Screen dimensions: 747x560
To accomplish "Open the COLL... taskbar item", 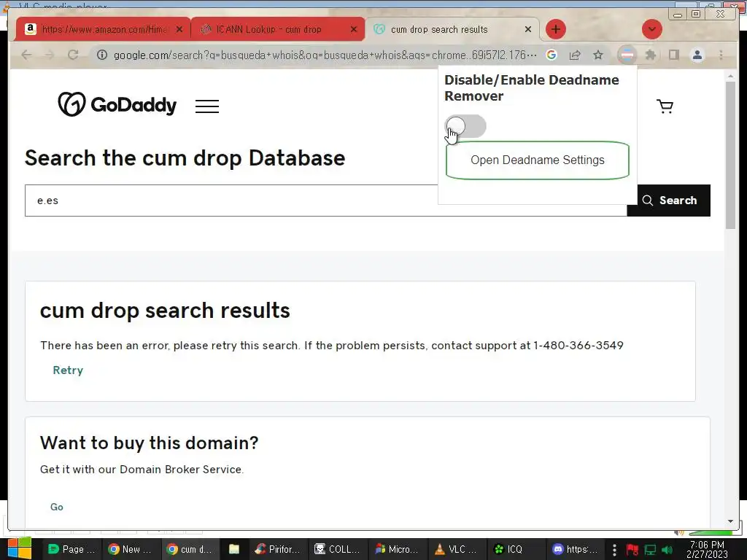I will (337, 550).
